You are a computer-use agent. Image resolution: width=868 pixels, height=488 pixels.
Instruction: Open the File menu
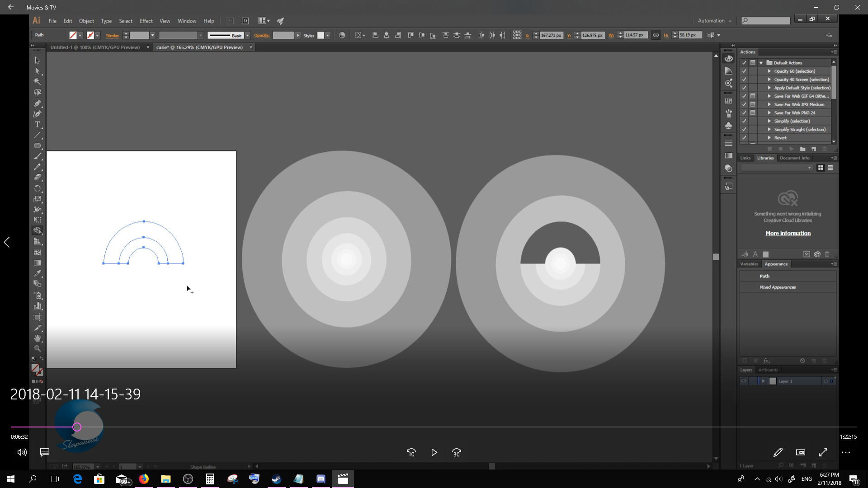point(52,21)
